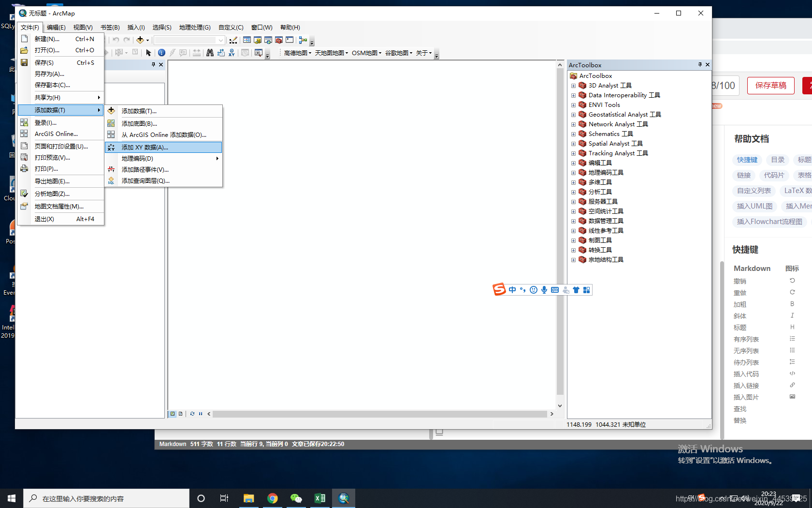Screen dimensions: 812x508
Task: Open the Python window icon
Action: (290, 40)
